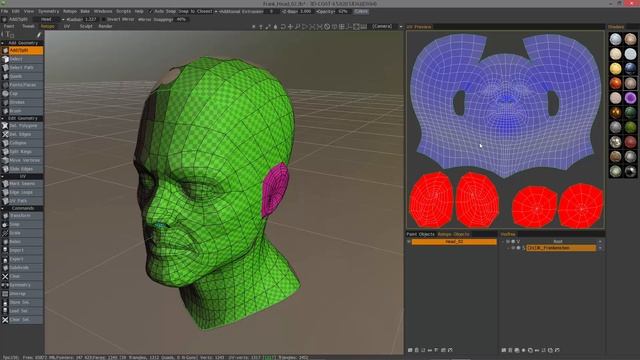Toggle visibility of Head_02 retopo object
640x360 pixels.
point(409,242)
